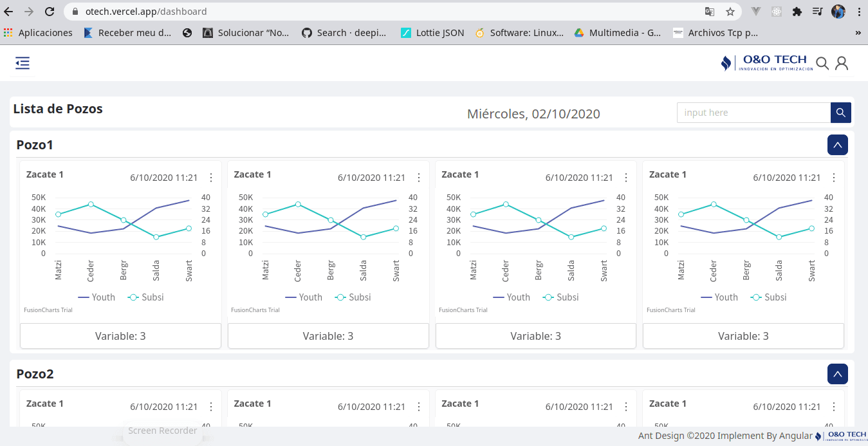Toggle Subsi series in third Pozo1 chart legend

pos(561,297)
